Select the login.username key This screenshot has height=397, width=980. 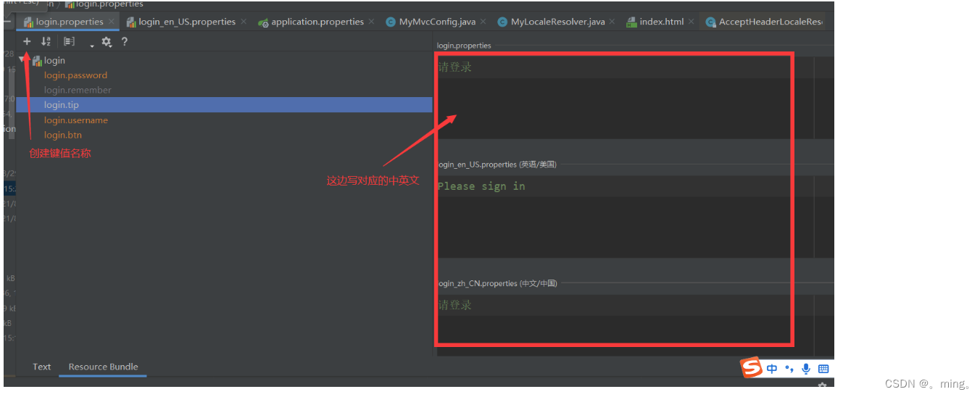click(75, 120)
